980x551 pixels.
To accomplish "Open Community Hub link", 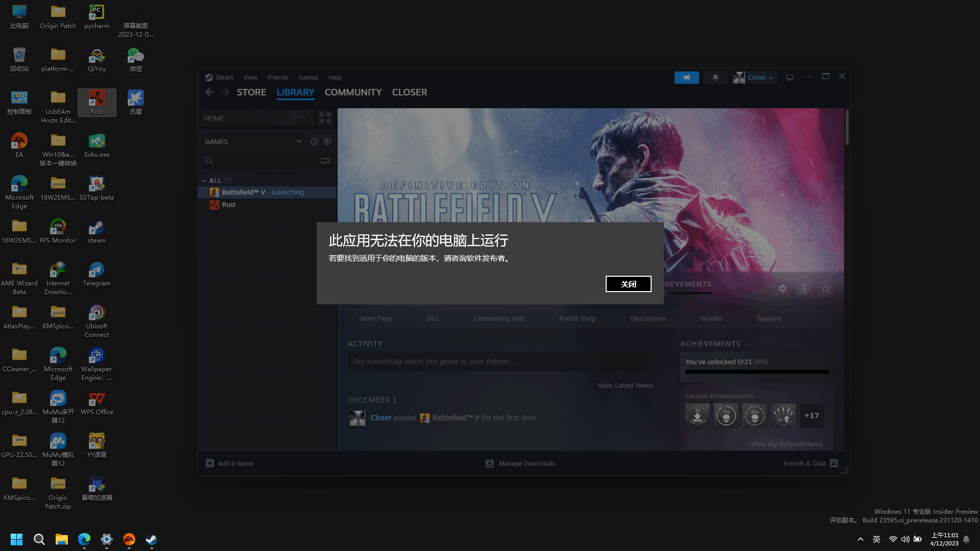I will pyautogui.click(x=498, y=319).
